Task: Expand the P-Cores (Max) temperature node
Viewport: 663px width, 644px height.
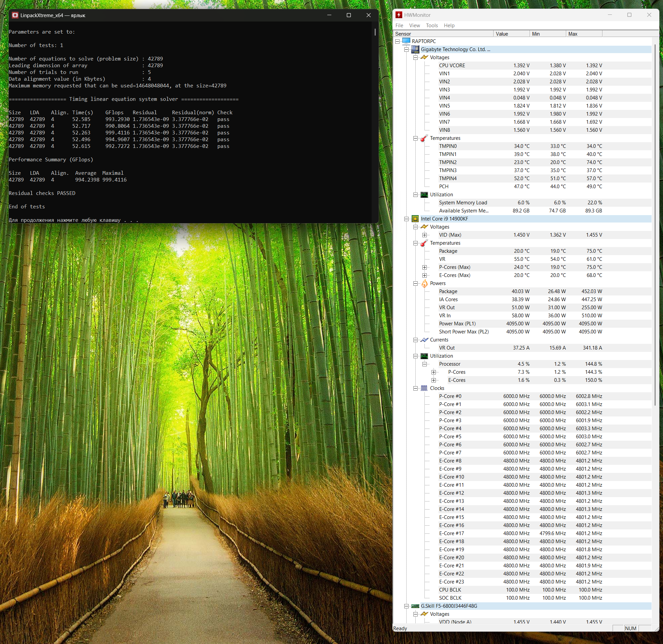Action: pyautogui.click(x=424, y=267)
